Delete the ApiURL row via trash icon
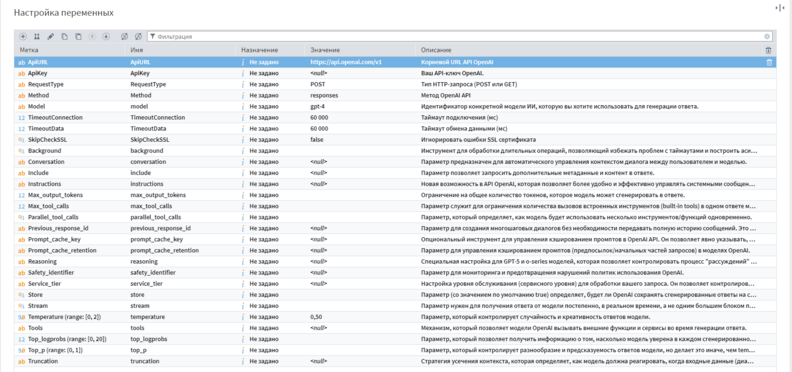Viewport: 792px width, 372px height. click(x=769, y=62)
